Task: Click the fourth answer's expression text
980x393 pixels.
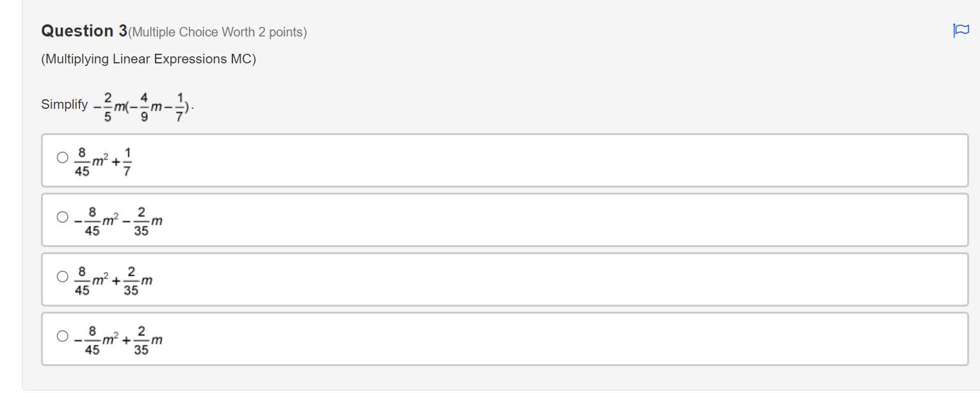Action: [x=118, y=340]
